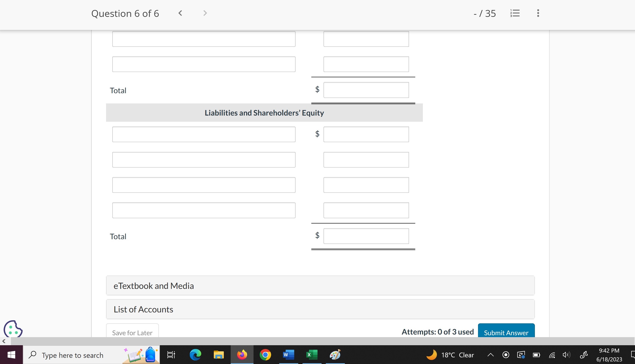Select the first Liabilities label text field
This screenshot has height=364, width=635.
203,134
